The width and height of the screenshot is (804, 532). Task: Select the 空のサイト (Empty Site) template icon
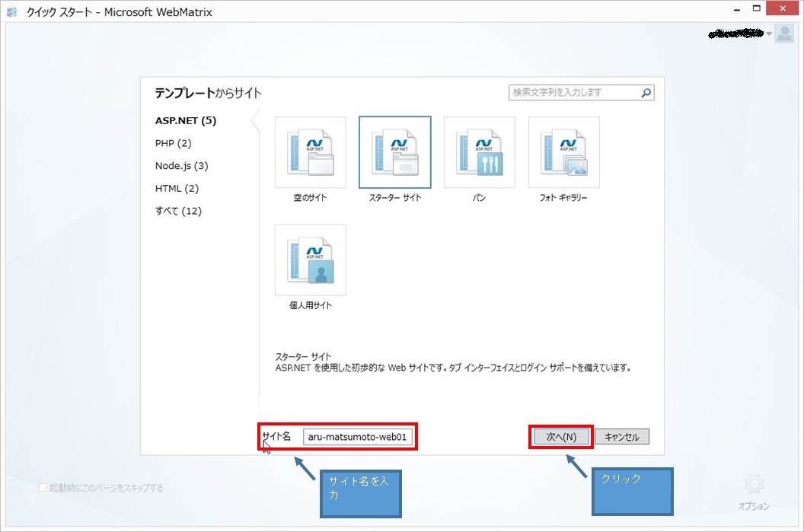click(310, 152)
